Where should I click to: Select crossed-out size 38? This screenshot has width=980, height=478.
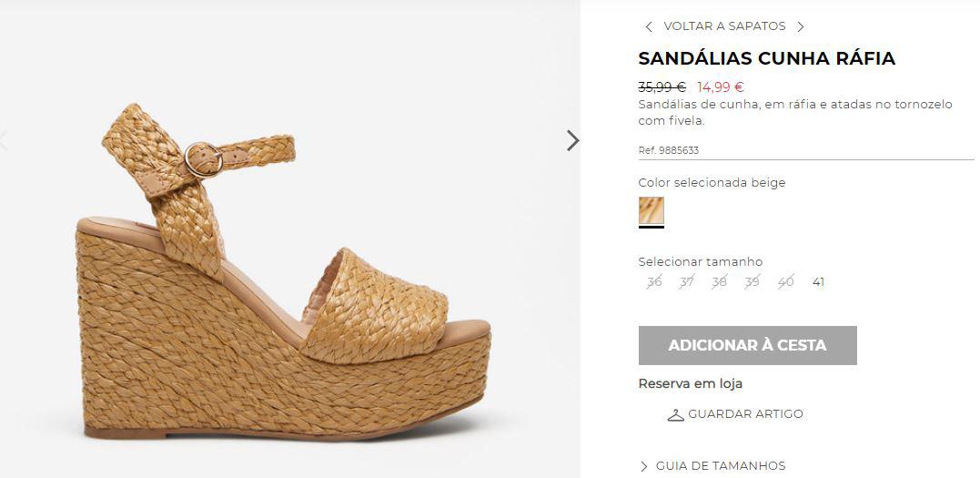(x=720, y=282)
